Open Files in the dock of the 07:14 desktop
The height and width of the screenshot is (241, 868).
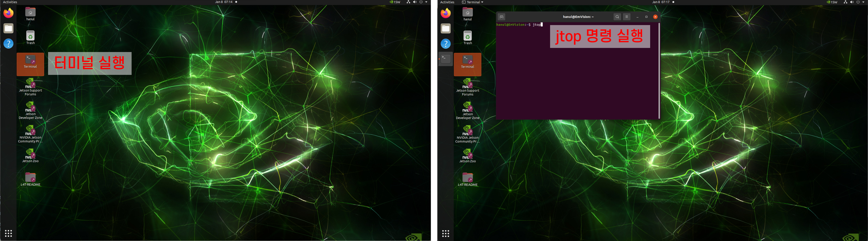tap(8, 28)
